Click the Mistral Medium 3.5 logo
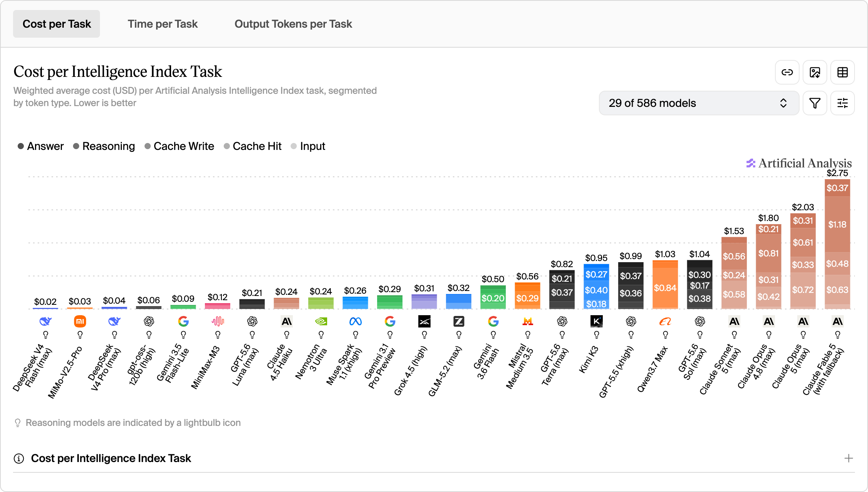This screenshot has height=492, width=868. (528, 321)
